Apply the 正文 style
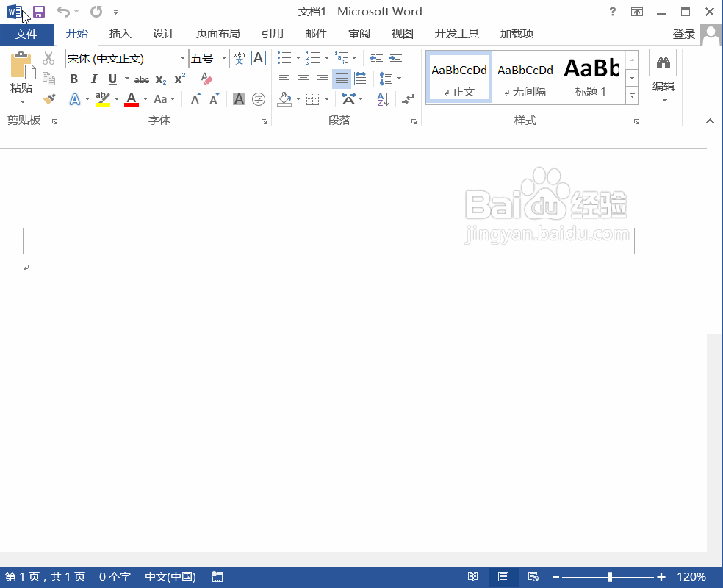Image resolution: width=723 pixels, height=588 pixels. pyautogui.click(x=459, y=77)
